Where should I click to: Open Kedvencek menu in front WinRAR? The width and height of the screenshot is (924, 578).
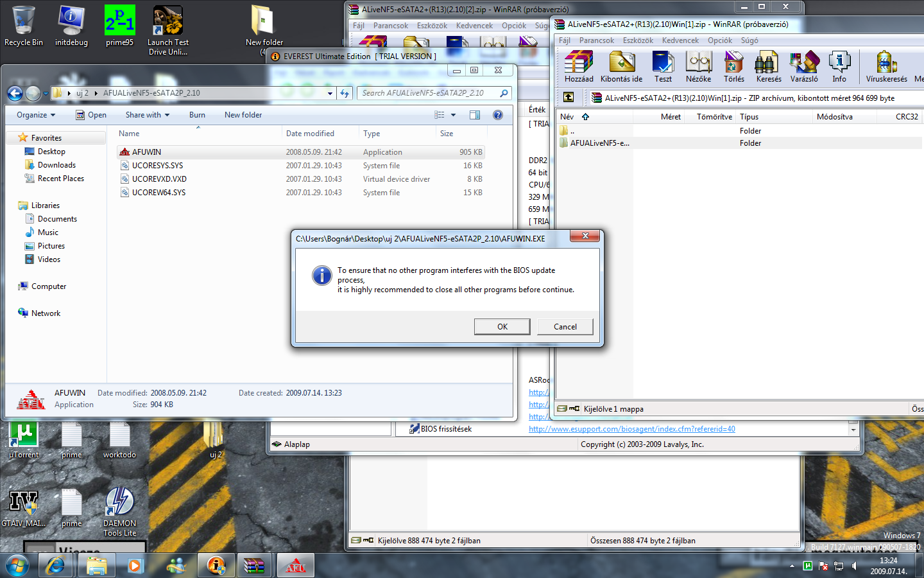pyautogui.click(x=680, y=40)
